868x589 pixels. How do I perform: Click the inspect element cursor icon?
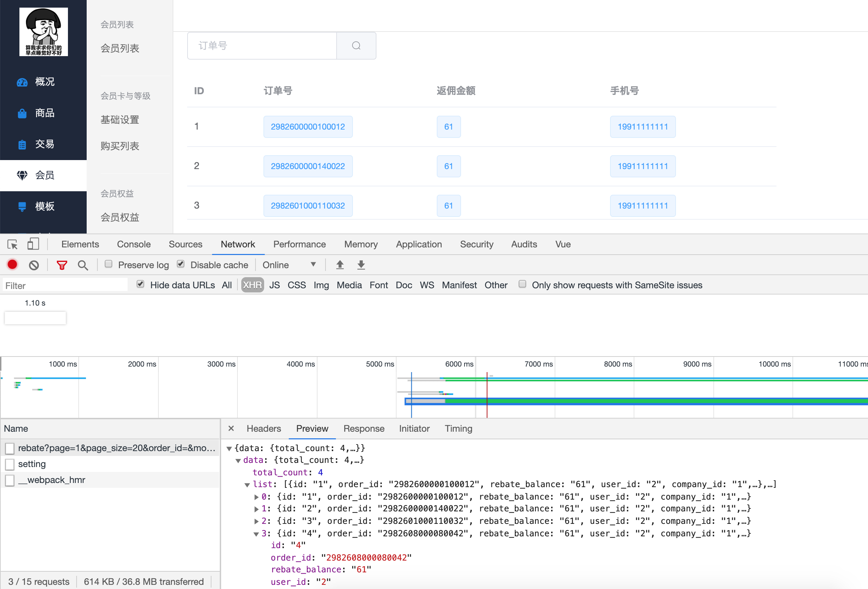coord(12,245)
